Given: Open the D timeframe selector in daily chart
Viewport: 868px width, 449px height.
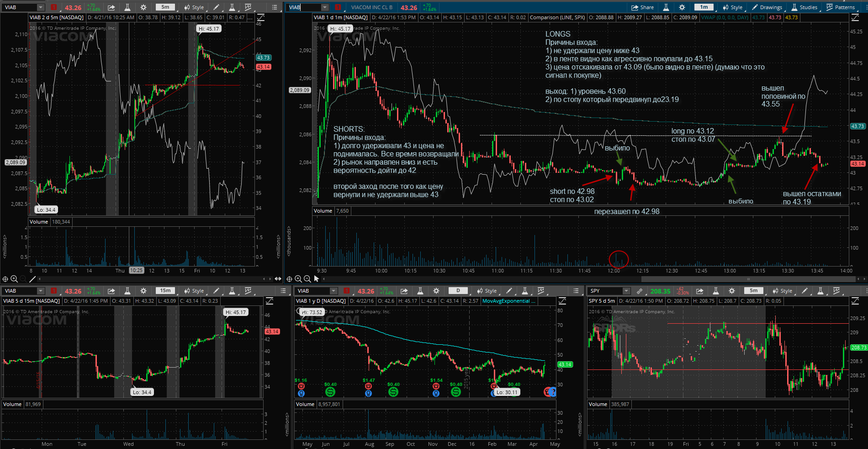Looking at the screenshot, I should point(458,291).
